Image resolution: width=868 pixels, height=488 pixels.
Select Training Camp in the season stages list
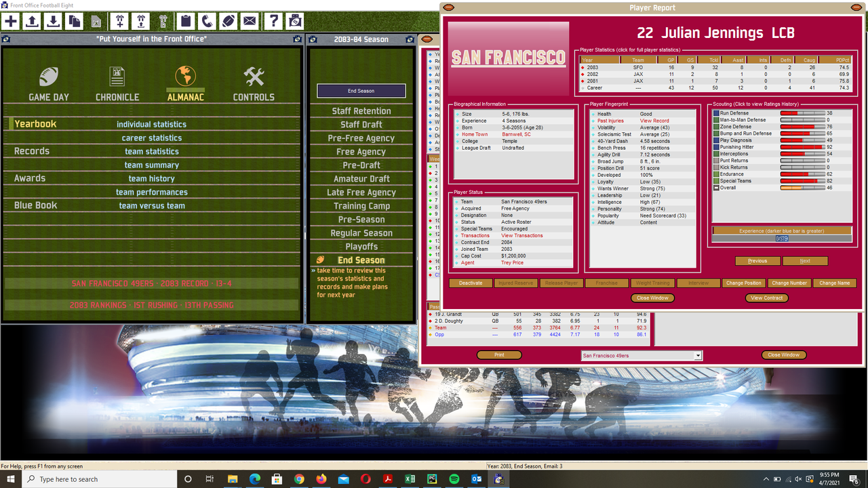[361, 206]
